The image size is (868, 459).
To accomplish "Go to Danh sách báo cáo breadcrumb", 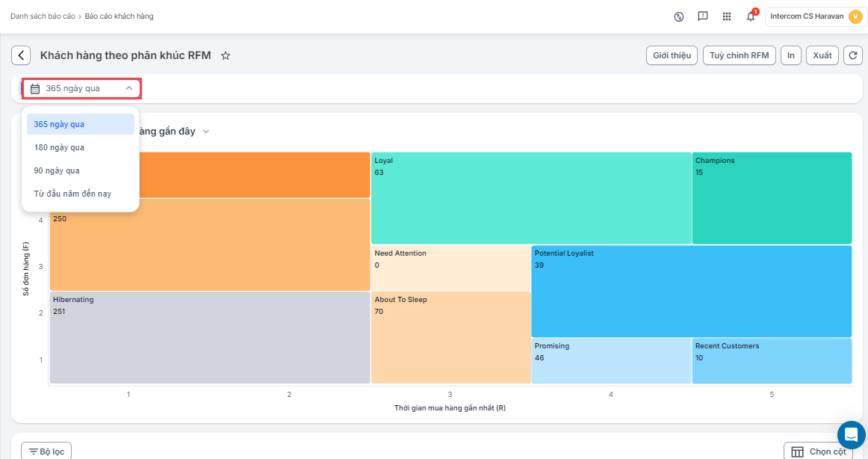I will tap(43, 16).
